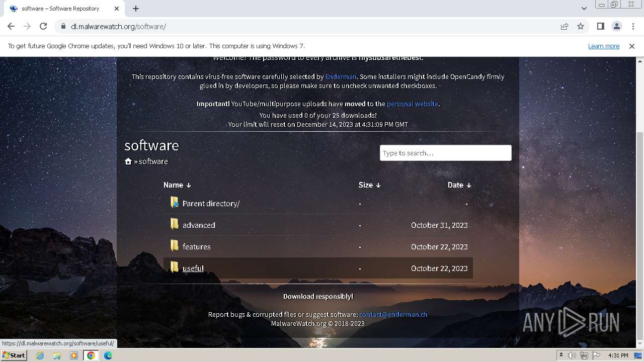Open the Chrome profile avatar

pyautogui.click(x=616, y=26)
